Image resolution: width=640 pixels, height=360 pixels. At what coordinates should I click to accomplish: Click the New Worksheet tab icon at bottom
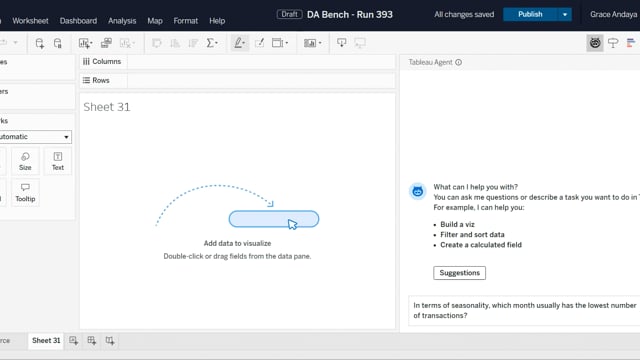click(73, 340)
